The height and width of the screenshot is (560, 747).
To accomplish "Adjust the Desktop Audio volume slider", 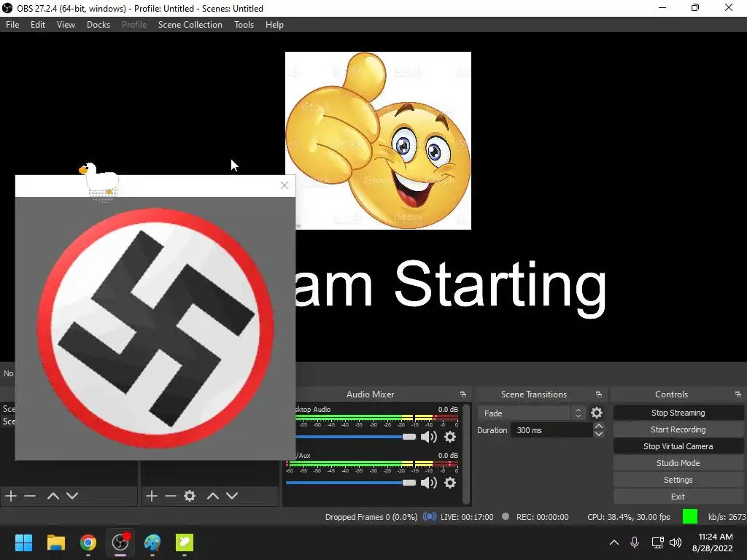I will pos(409,437).
